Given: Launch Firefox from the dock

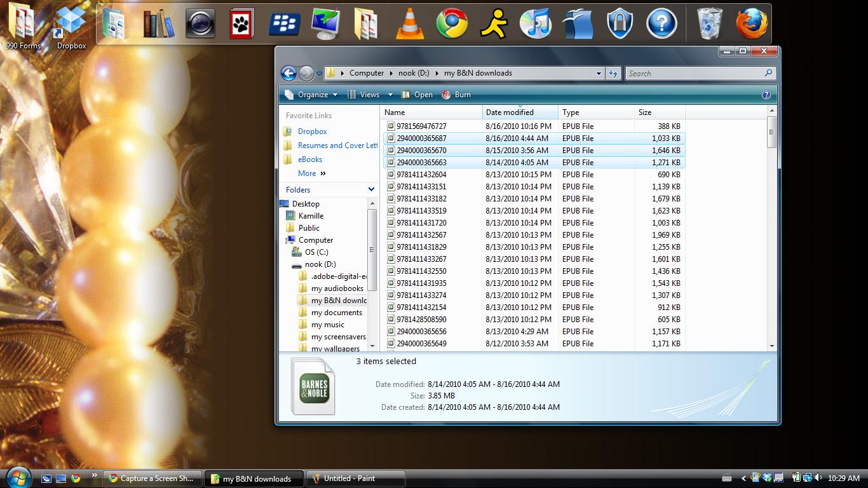Looking at the screenshot, I should [x=752, y=24].
